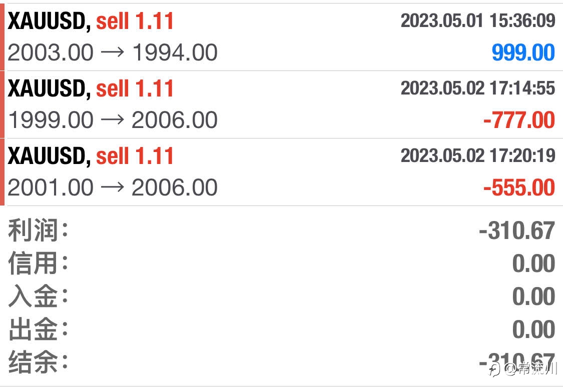Tap the 出金 withdrawal row

click(281, 329)
